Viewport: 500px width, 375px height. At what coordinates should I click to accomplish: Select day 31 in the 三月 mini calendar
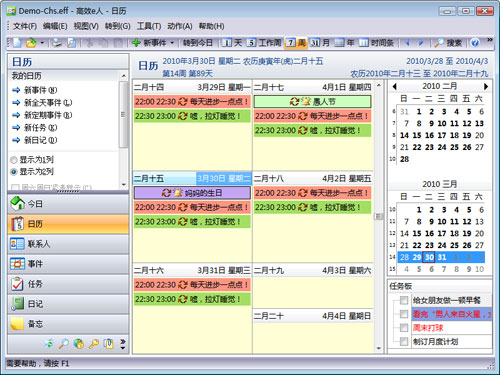tap(442, 257)
